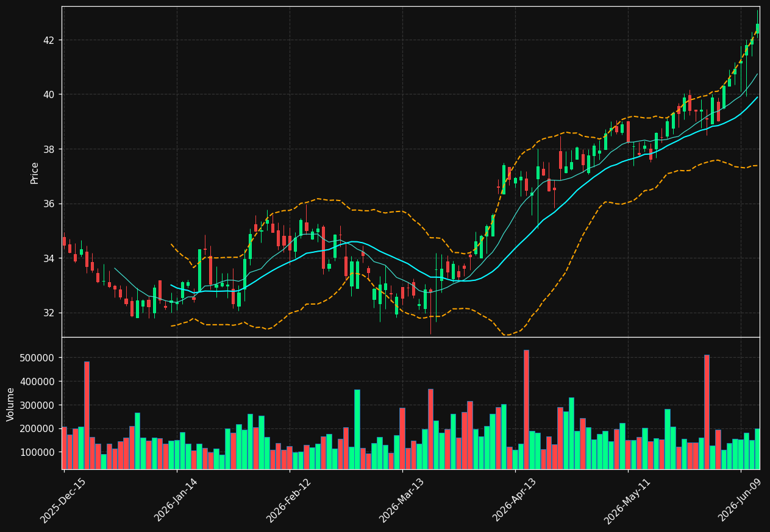Viewport: 770px width, 532px height.
Task: Click the "Volume" y-axis title
Action: pos(10,404)
